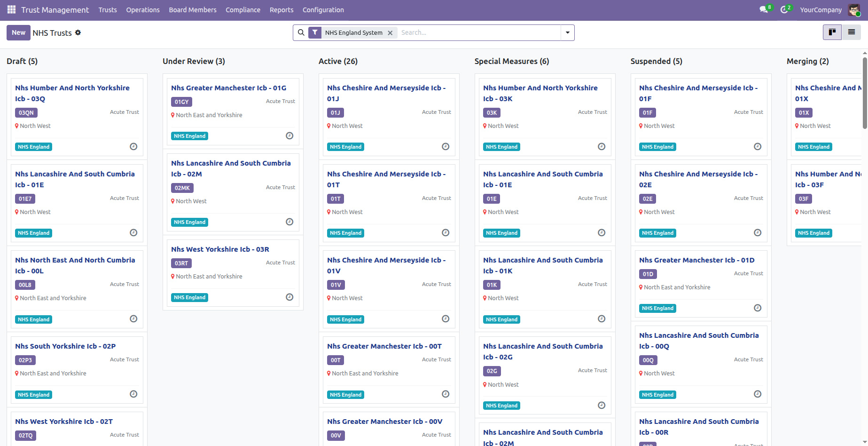Click activity clock on Suspended 00Q card
This screenshot has width=868, height=446.
pyautogui.click(x=758, y=394)
